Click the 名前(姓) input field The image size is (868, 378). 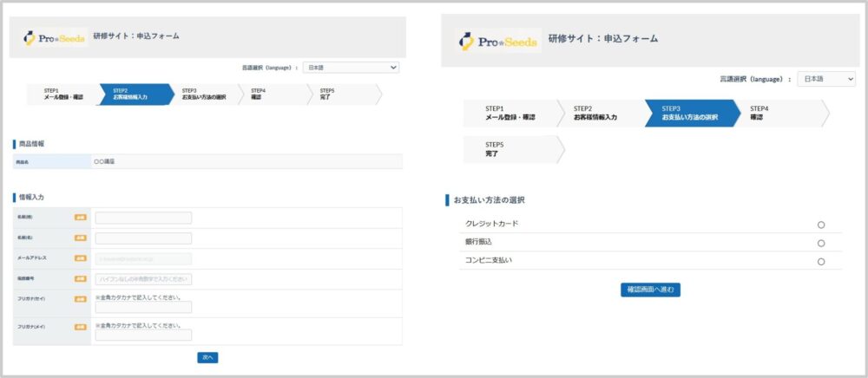(143, 218)
